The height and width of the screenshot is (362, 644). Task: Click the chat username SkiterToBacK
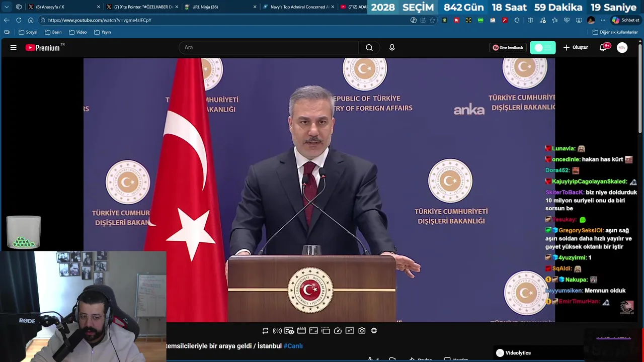[x=565, y=193]
